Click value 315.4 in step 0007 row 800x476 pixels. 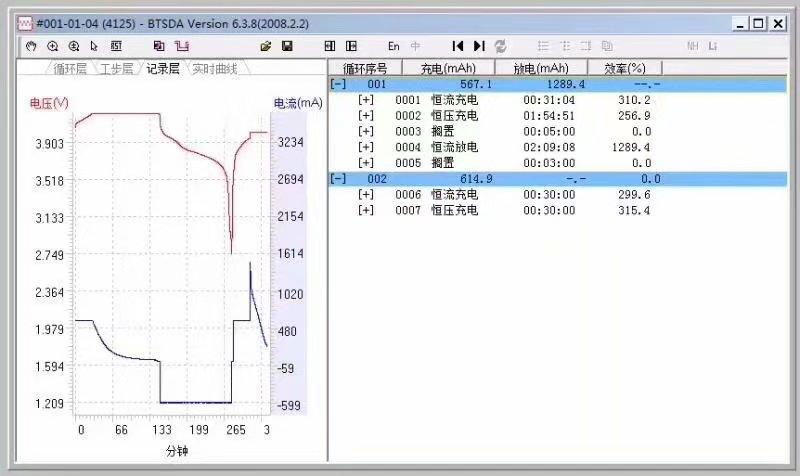pos(634,211)
